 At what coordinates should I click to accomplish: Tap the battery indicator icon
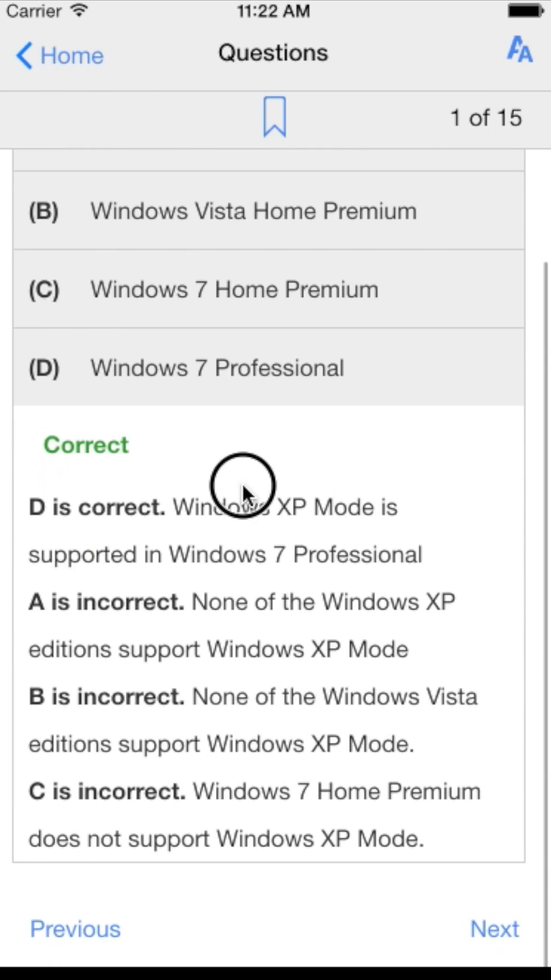526,11
